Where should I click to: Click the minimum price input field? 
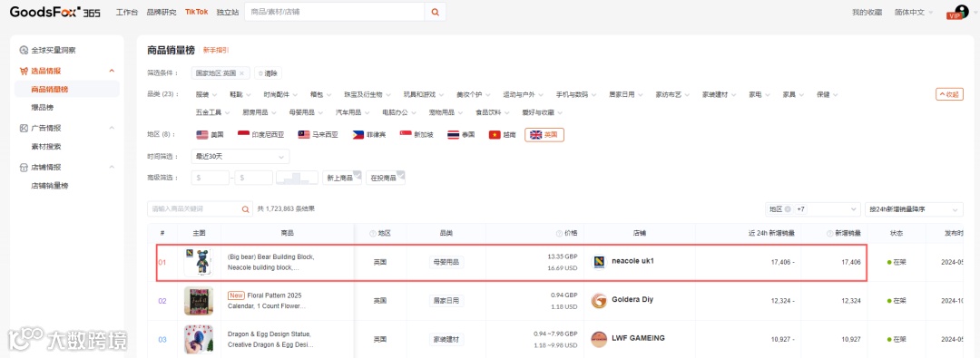coord(210,178)
